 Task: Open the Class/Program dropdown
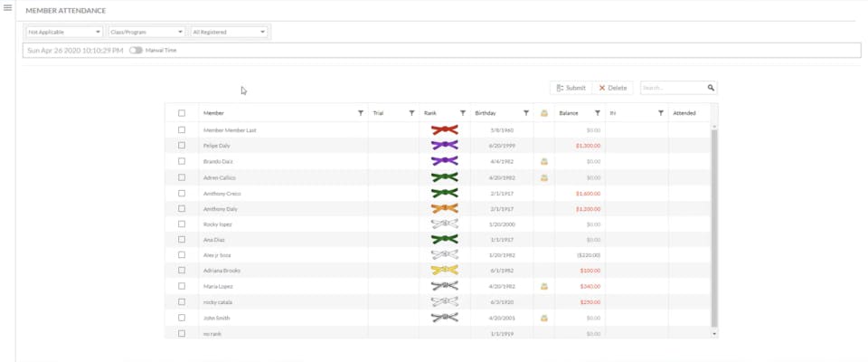tap(146, 33)
